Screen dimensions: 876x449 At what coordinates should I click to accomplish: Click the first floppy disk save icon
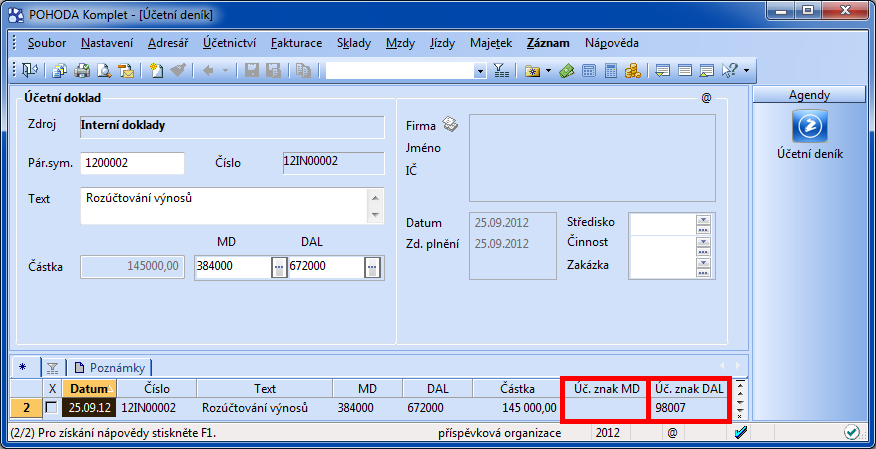[253, 71]
